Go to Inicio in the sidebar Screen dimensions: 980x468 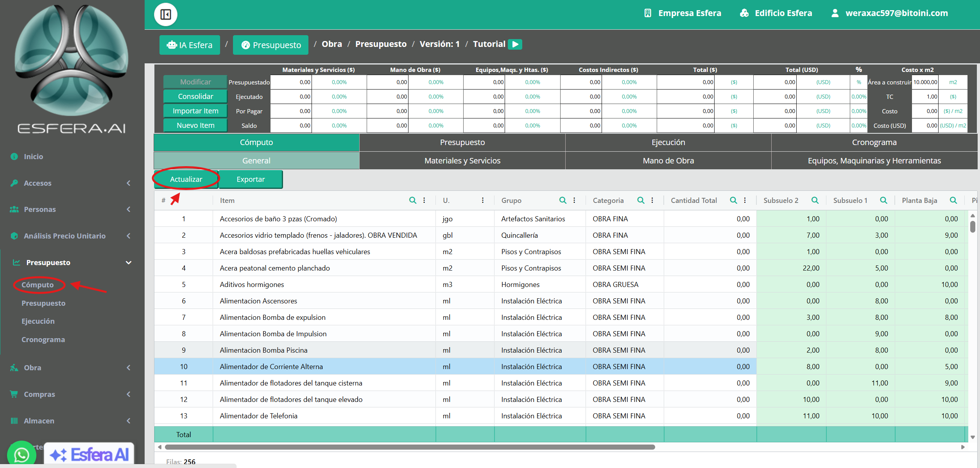click(33, 157)
